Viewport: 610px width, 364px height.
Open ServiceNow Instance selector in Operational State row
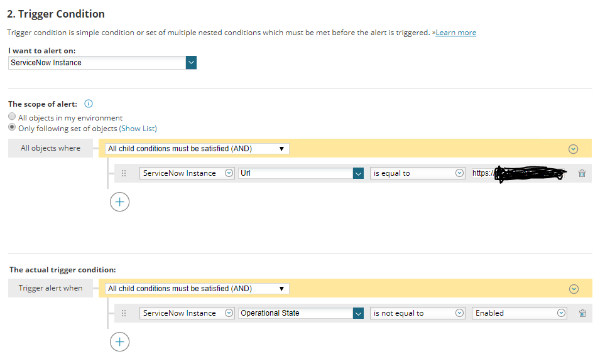[187, 313]
